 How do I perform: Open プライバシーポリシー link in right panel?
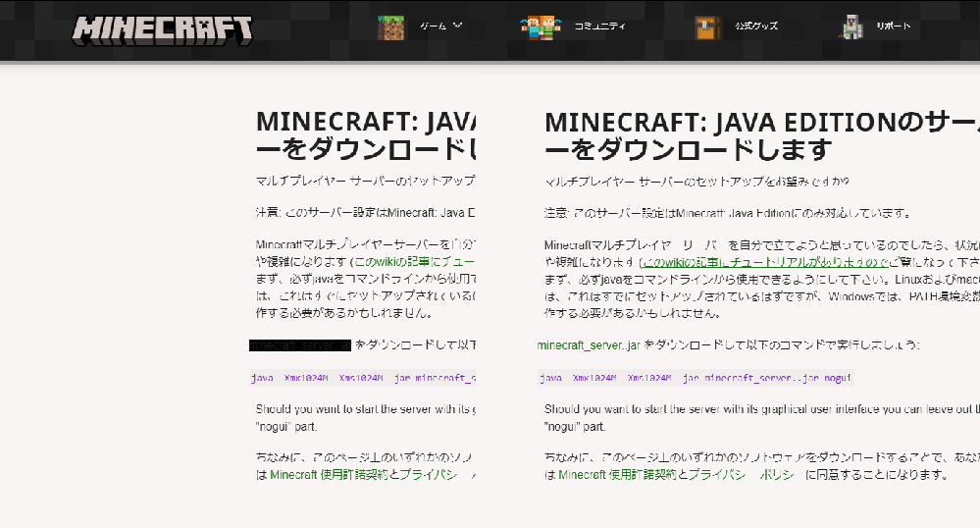(x=742, y=475)
